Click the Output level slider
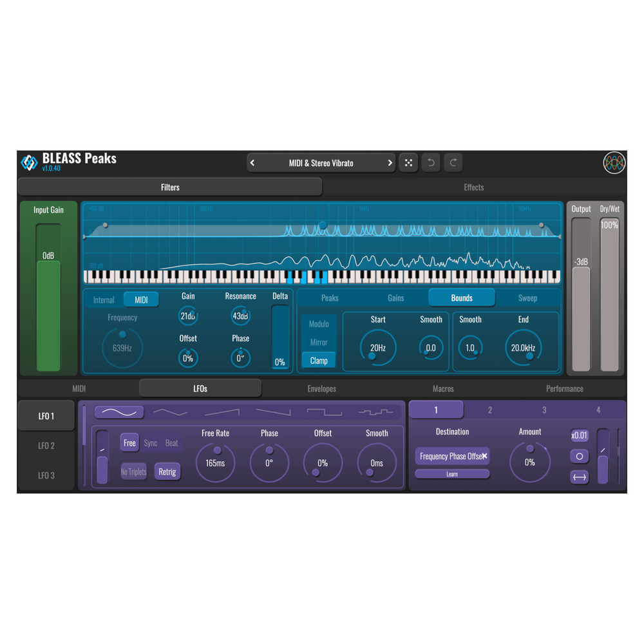The image size is (644, 644). point(581,294)
